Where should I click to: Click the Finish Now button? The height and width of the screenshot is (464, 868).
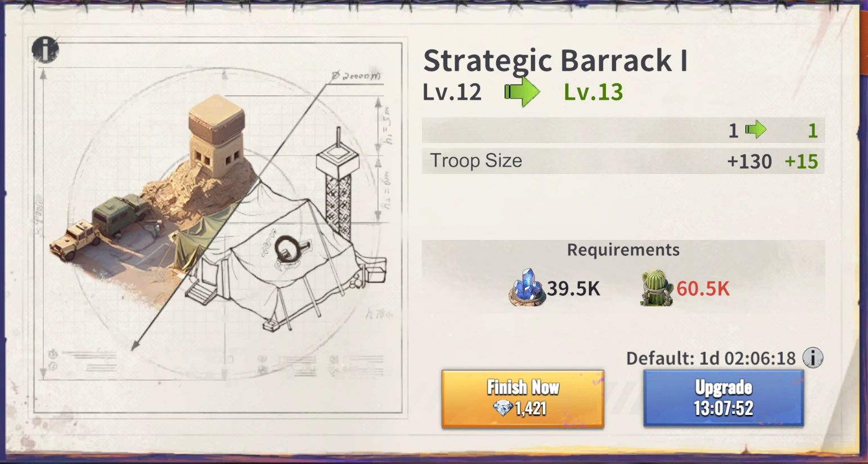(x=523, y=399)
